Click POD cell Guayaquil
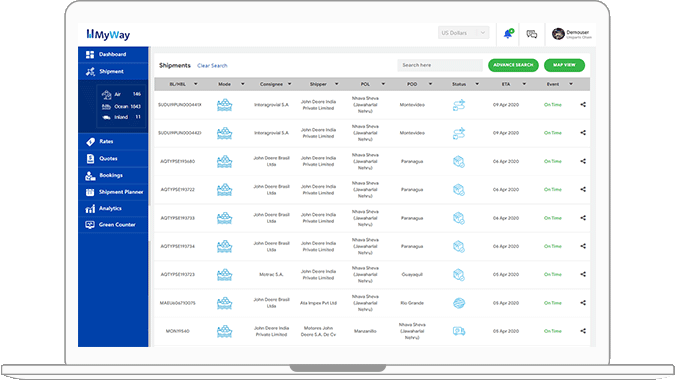 point(412,275)
